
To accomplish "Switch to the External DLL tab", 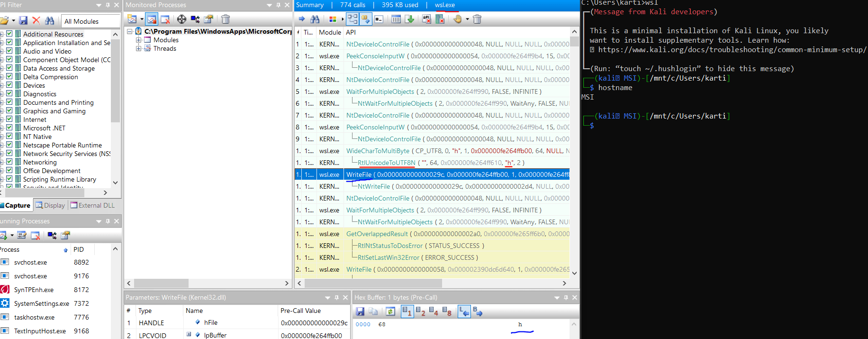I will point(93,205).
